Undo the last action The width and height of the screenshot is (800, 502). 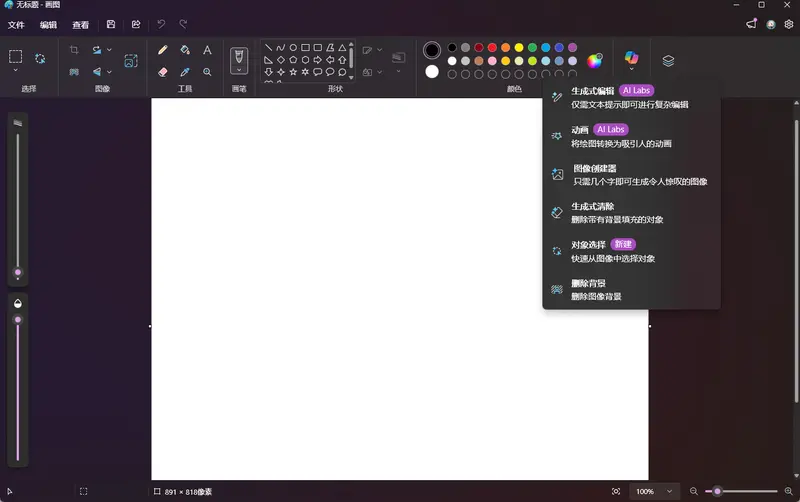coord(161,24)
